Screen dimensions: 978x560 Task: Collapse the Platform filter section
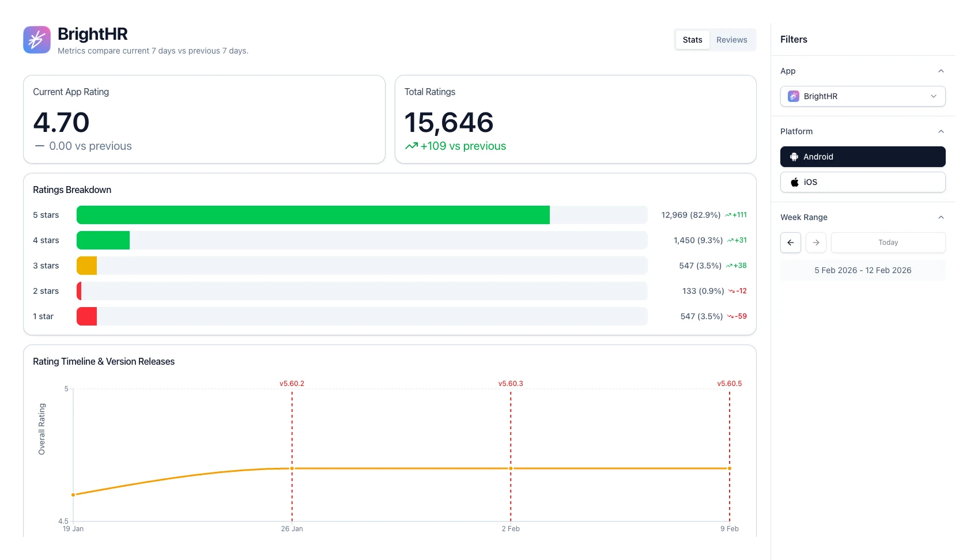click(x=941, y=131)
